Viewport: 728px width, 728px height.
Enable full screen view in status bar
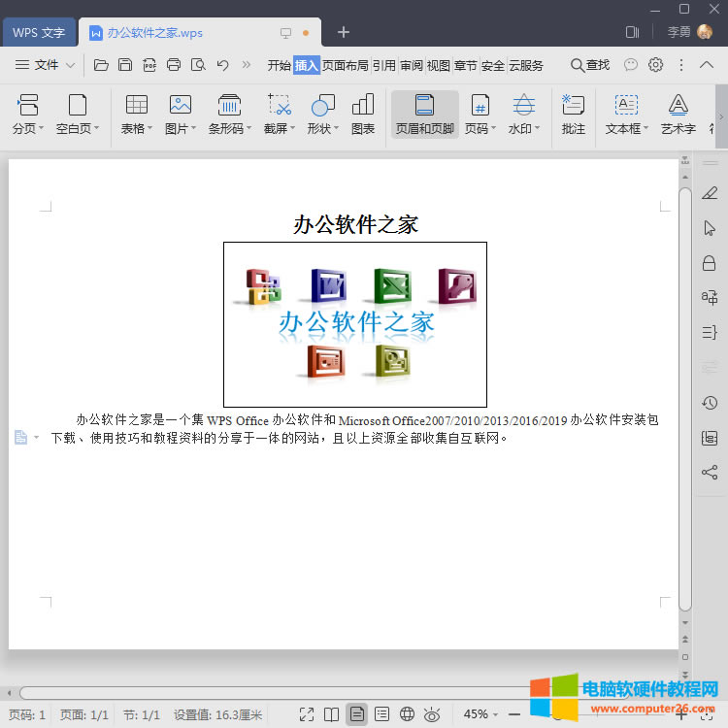tap(307, 714)
